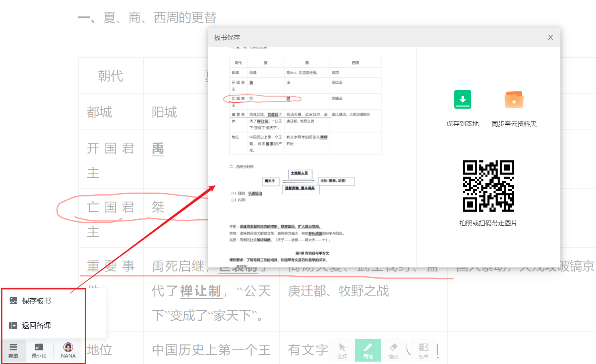Select the 选择 pointer tool
The width and height of the screenshot is (596, 364).
342,350
